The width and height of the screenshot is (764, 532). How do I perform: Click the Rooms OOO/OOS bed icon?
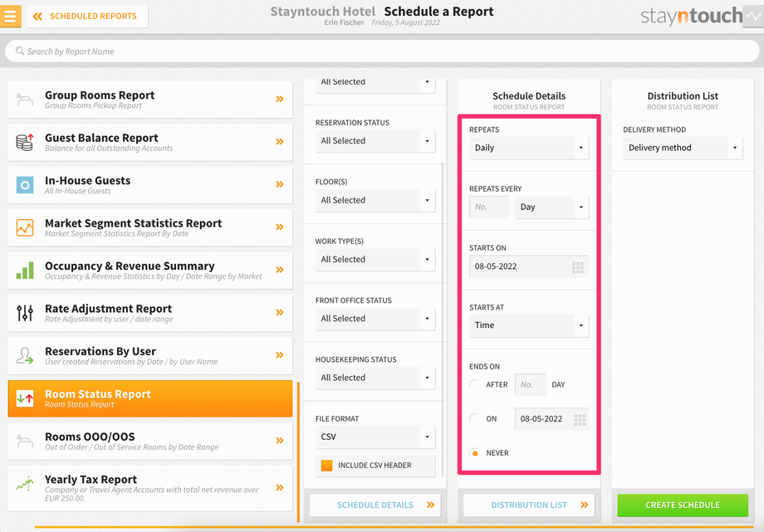click(25, 442)
